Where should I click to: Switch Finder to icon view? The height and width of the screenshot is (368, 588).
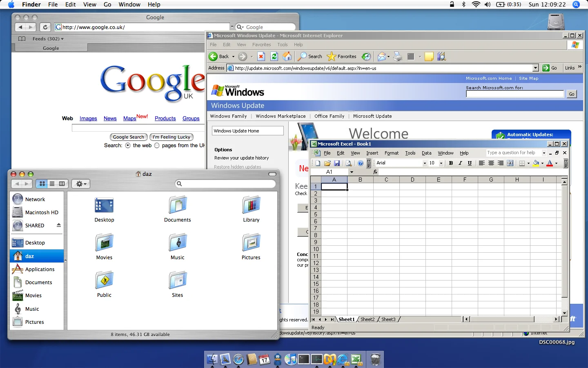pyautogui.click(x=42, y=184)
